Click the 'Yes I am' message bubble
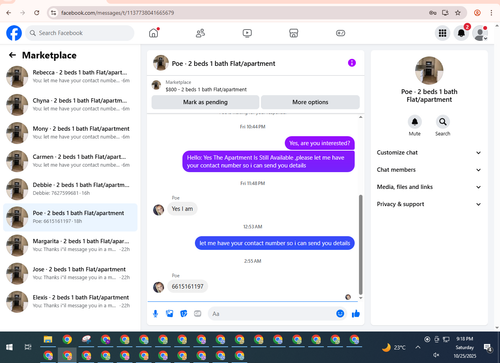The width and height of the screenshot is (500, 363). click(182, 209)
